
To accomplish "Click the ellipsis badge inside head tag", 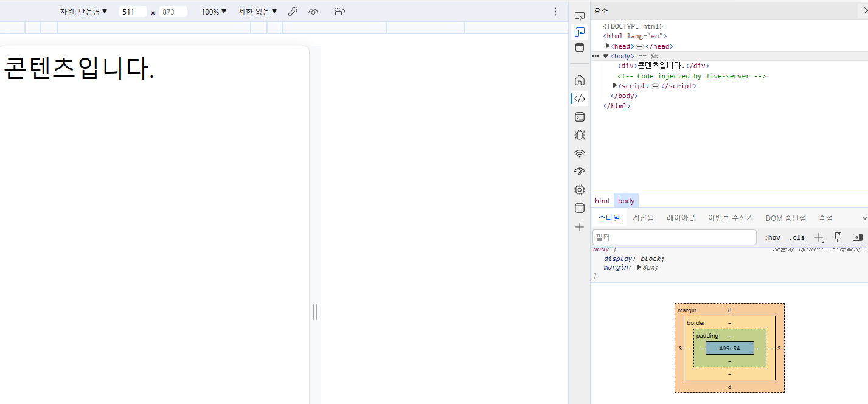I will tap(639, 46).
